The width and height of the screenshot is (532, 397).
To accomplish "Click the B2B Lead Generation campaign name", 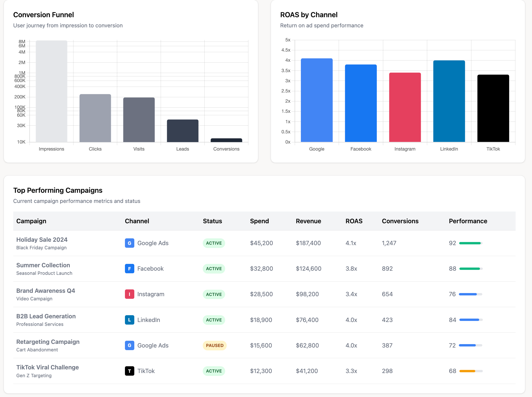I will pyautogui.click(x=46, y=316).
